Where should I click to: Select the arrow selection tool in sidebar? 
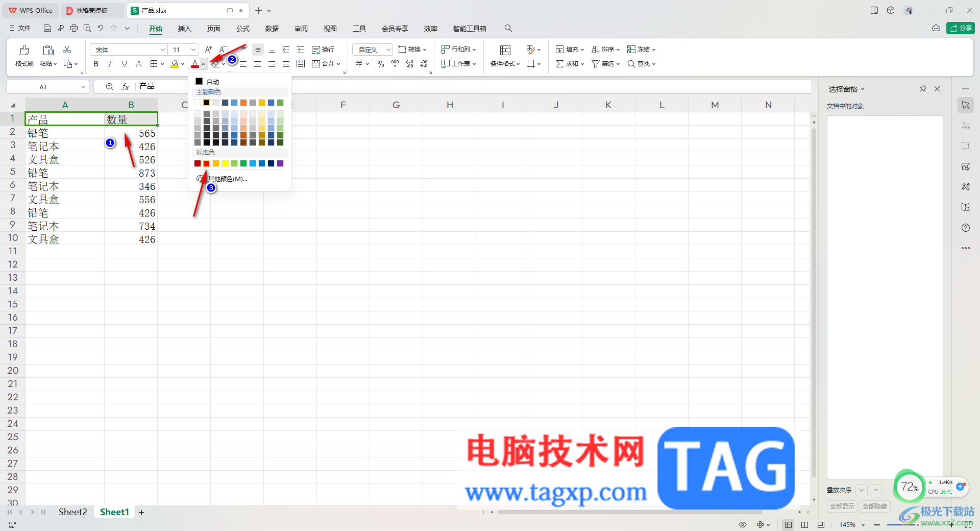click(x=966, y=105)
